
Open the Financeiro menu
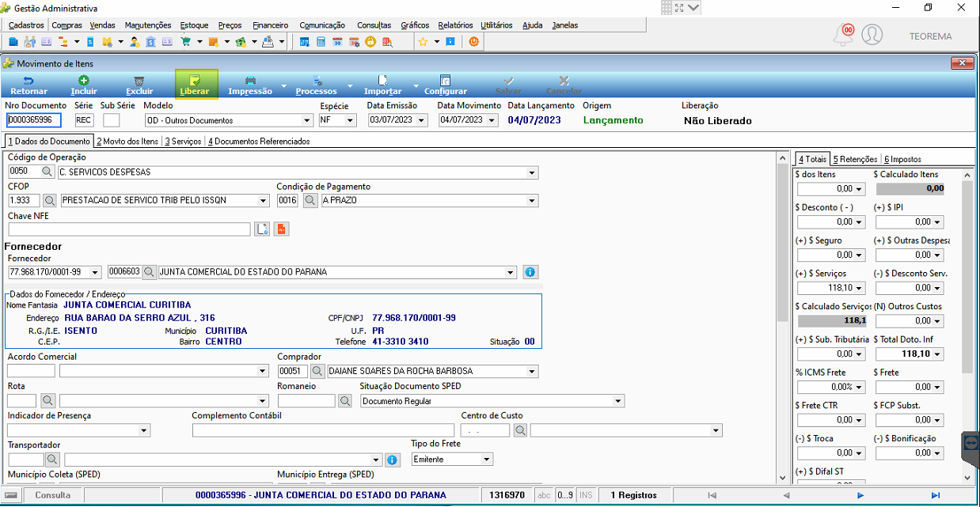(271, 25)
